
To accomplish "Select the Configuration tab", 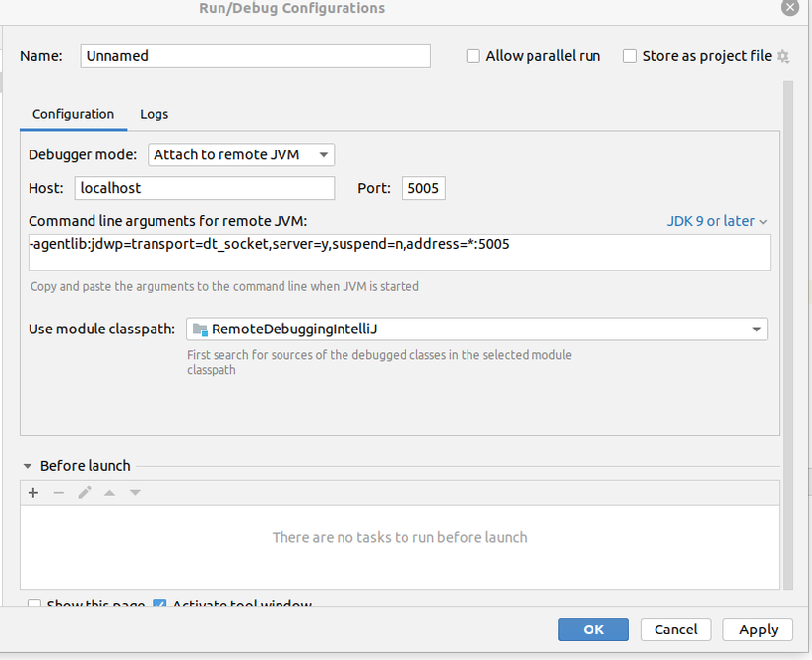I will click(73, 114).
